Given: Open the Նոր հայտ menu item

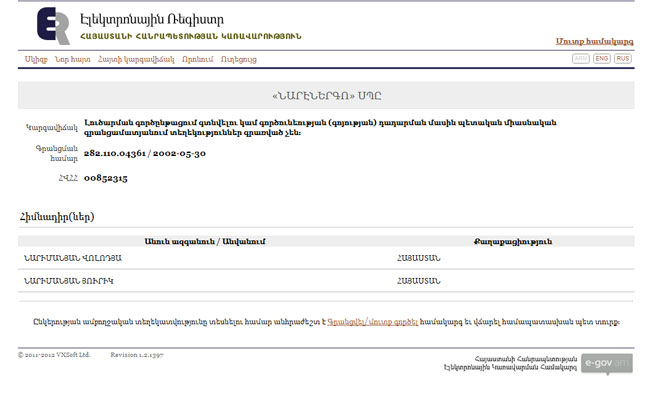Looking at the screenshot, I should point(73,59).
